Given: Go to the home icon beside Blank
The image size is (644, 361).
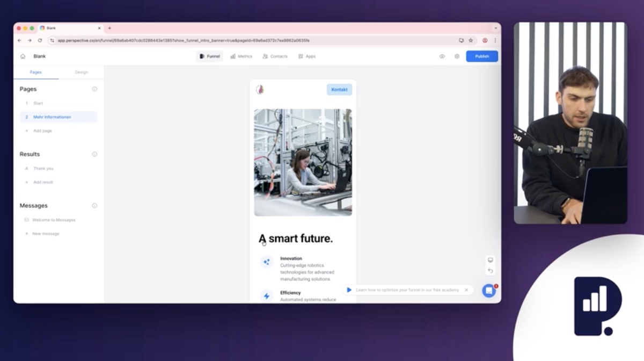Looking at the screenshot, I should (x=23, y=56).
